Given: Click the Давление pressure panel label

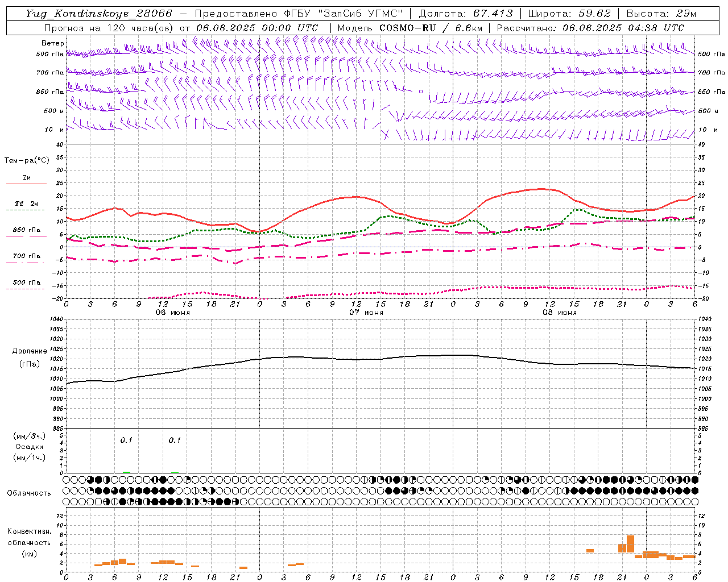Looking at the screenshot, I should pyautogui.click(x=30, y=351).
